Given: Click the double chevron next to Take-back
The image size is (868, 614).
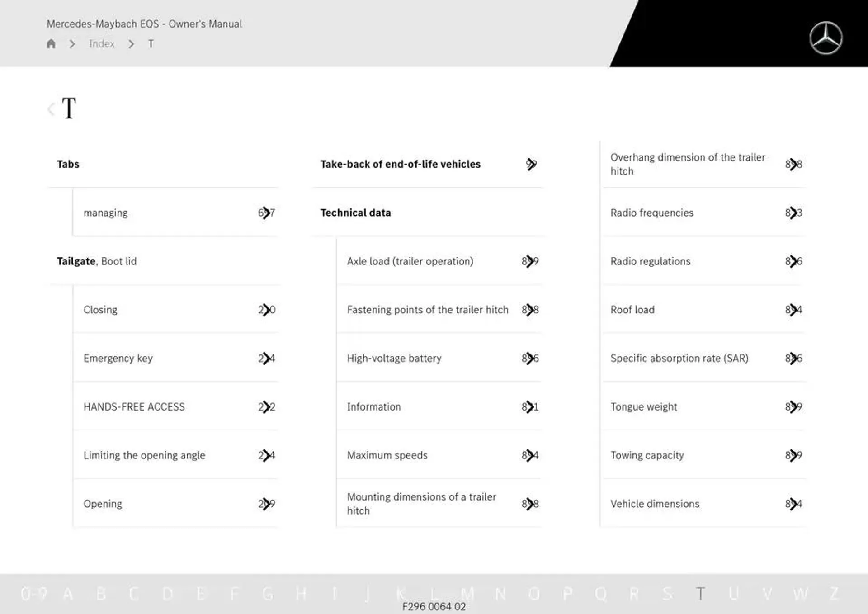Looking at the screenshot, I should tap(531, 164).
